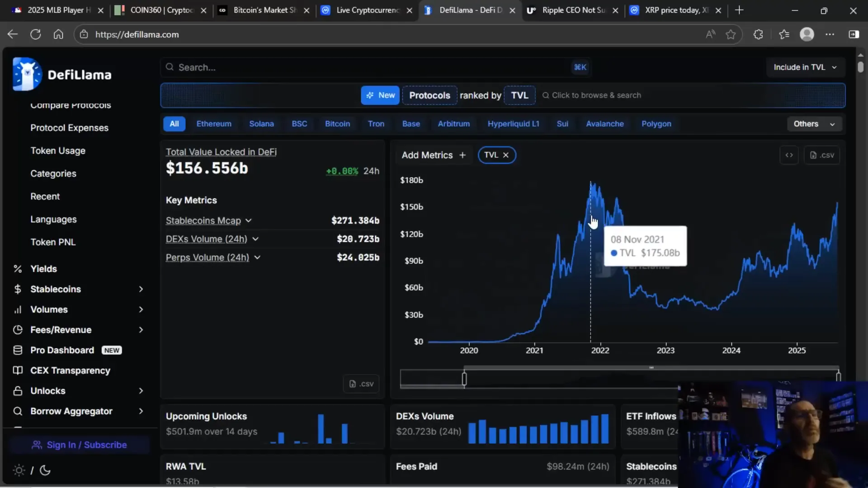The height and width of the screenshot is (488, 868).
Task: Click the Borrow Aggregator magnifier icon
Action: pyautogui.click(x=18, y=411)
